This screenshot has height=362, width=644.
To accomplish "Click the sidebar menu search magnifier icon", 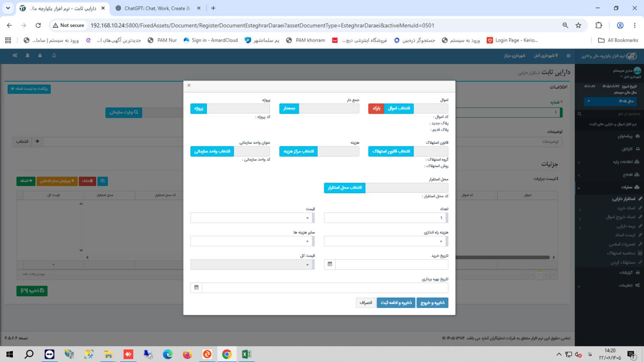I will point(579,114).
